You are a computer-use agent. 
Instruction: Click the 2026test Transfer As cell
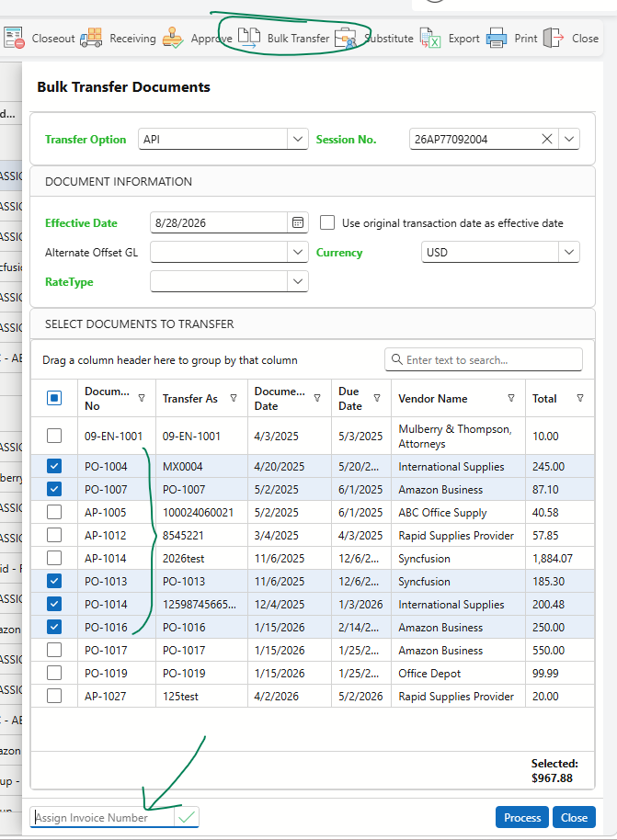click(x=201, y=558)
